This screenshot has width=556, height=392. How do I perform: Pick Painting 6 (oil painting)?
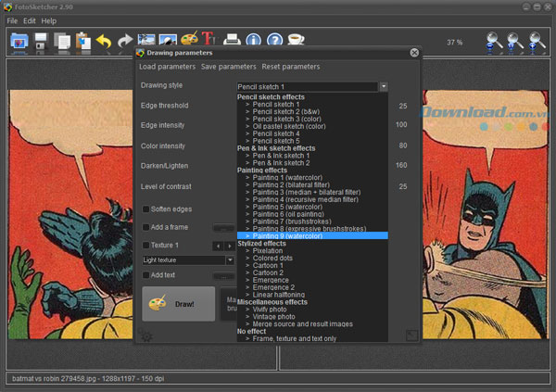[312, 214]
